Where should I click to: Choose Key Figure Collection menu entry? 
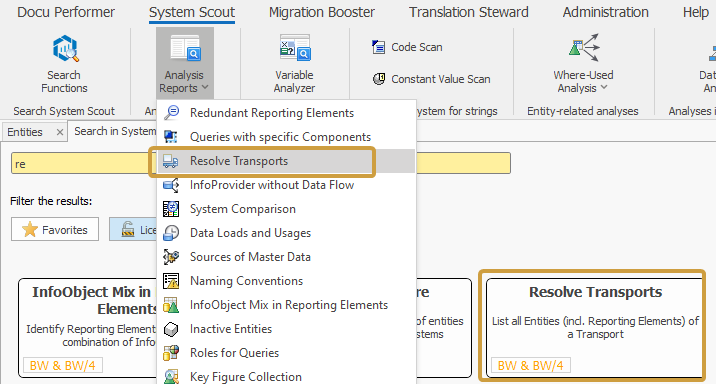pyautogui.click(x=286, y=375)
